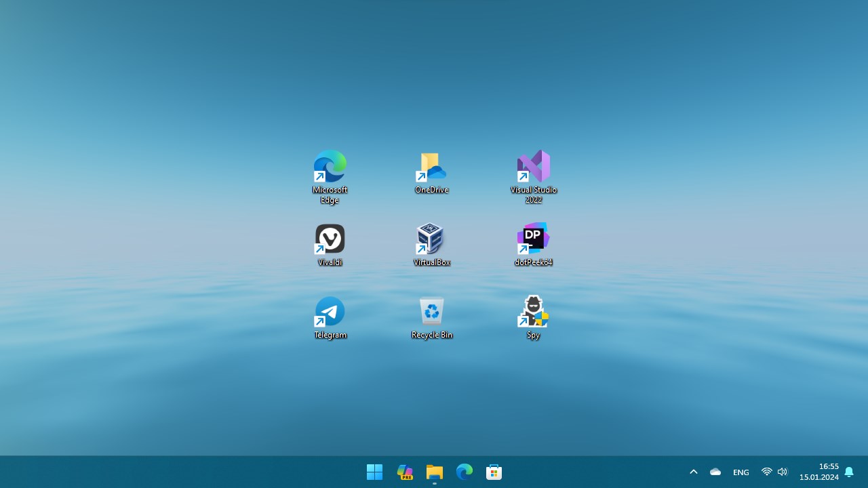
Task: Select the Spy desktop shortcut
Action: point(534,317)
